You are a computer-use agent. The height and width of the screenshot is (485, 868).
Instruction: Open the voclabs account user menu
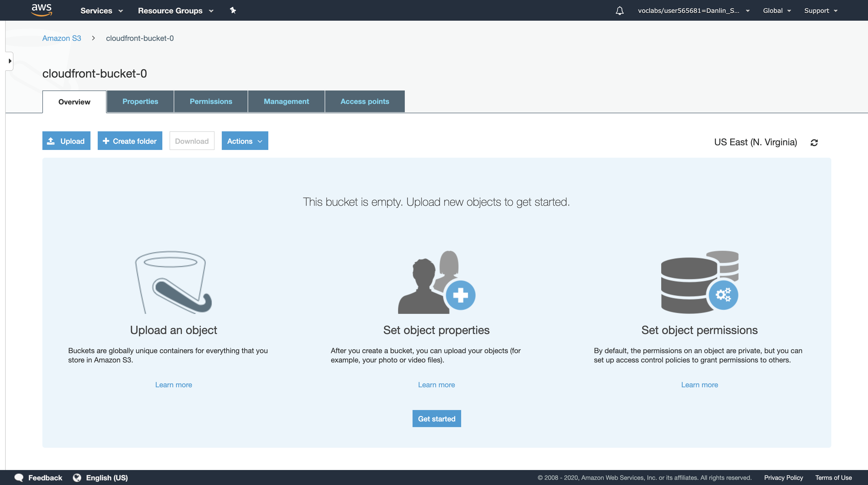(693, 11)
